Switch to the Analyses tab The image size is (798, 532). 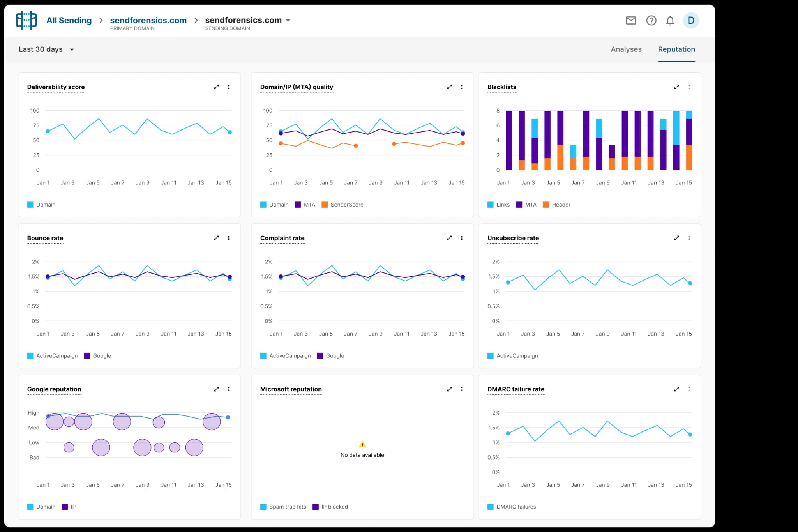tap(626, 49)
